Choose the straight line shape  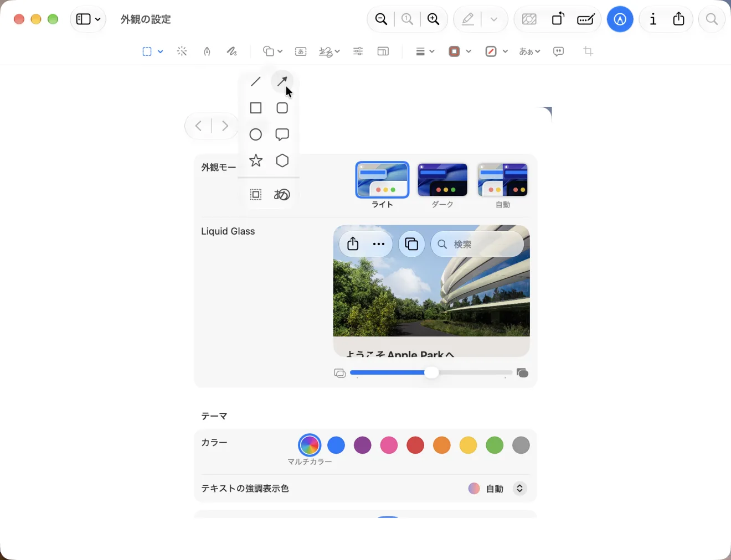tap(255, 81)
